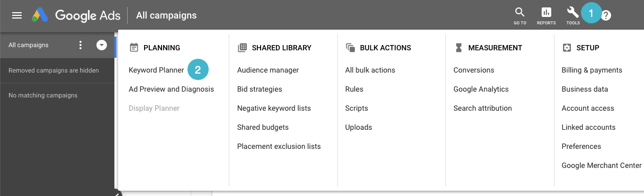Expand the All campaigns dropdown arrow
644x196 pixels.
pos(102,45)
